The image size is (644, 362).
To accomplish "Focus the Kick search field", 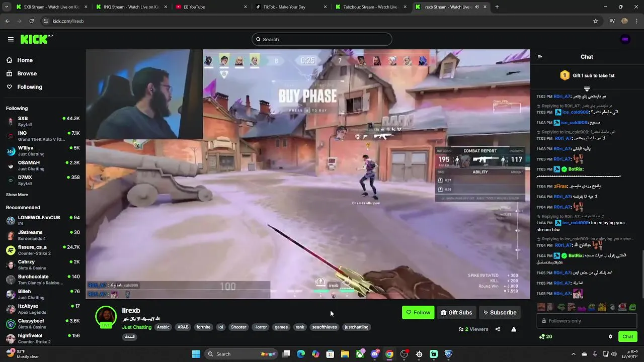I will tap(322, 39).
